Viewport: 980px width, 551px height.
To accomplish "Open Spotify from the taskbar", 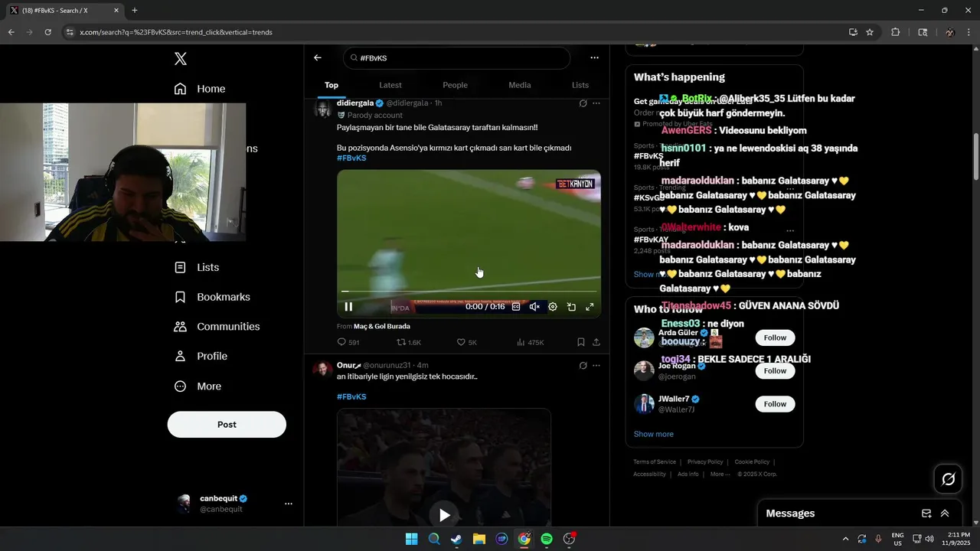I will [x=547, y=539].
